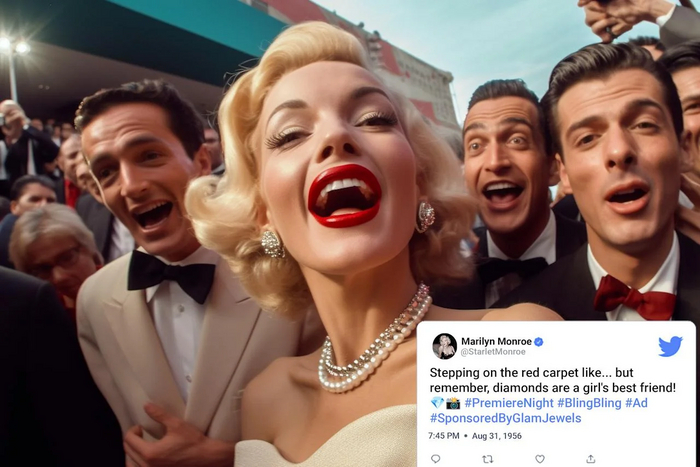Viewport: 700px width, 467px height.
Task: Open the share upload arrow icon
Action: (x=591, y=459)
